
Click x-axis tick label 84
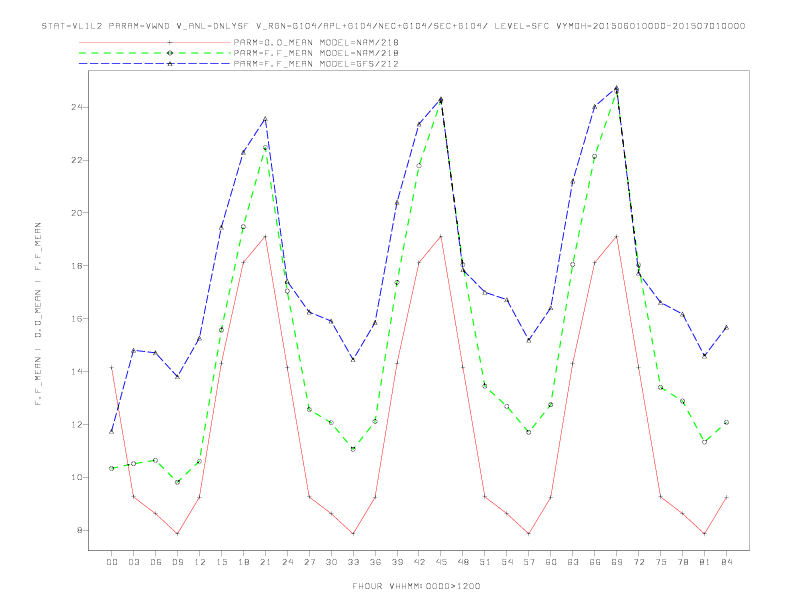tap(727, 562)
